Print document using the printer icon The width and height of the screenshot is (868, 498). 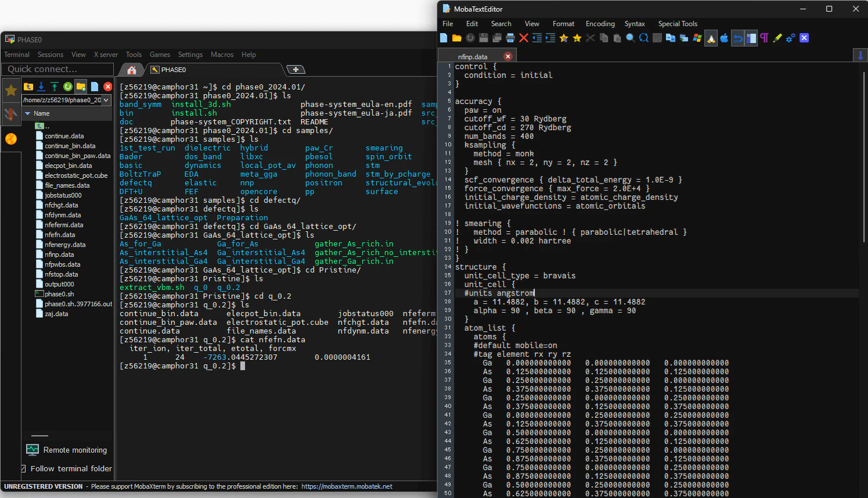click(x=510, y=38)
